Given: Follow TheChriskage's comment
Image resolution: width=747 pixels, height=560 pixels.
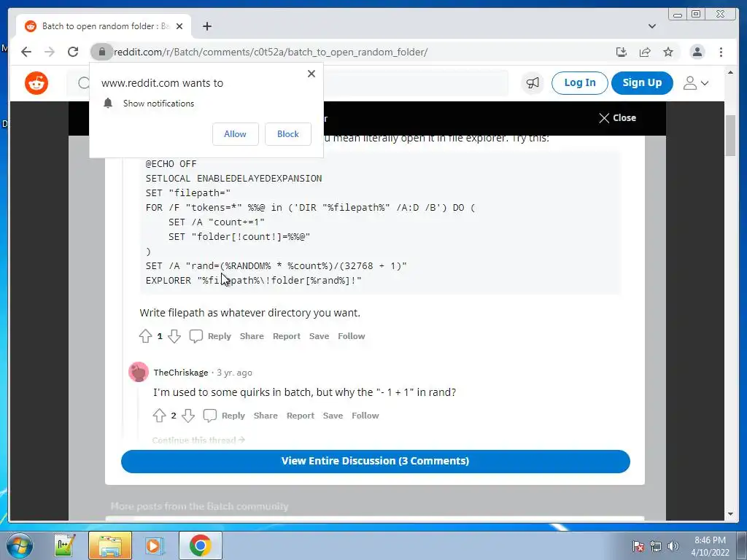Looking at the screenshot, I should click(x=365, y=416).
